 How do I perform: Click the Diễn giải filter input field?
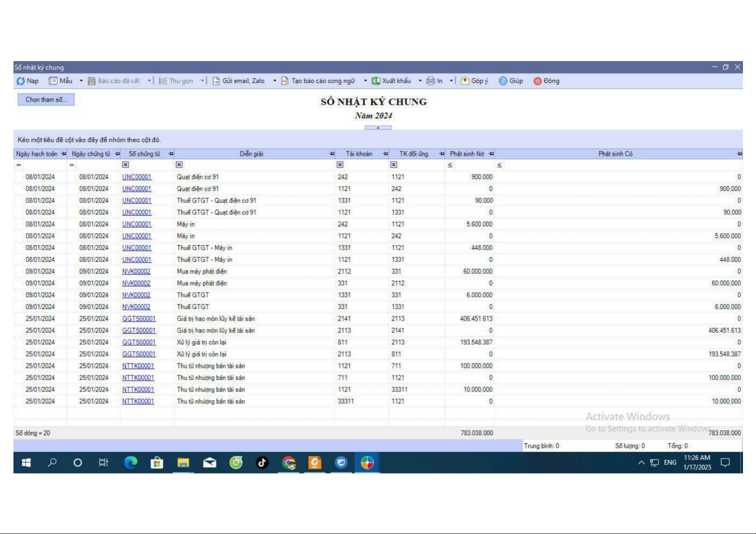(256, 165)
